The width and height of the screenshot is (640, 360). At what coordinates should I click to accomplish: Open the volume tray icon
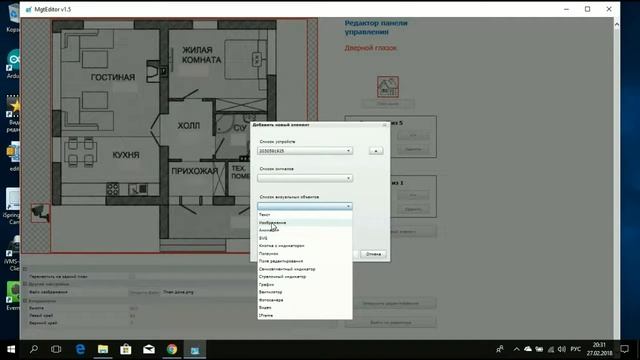click(562, 349)
